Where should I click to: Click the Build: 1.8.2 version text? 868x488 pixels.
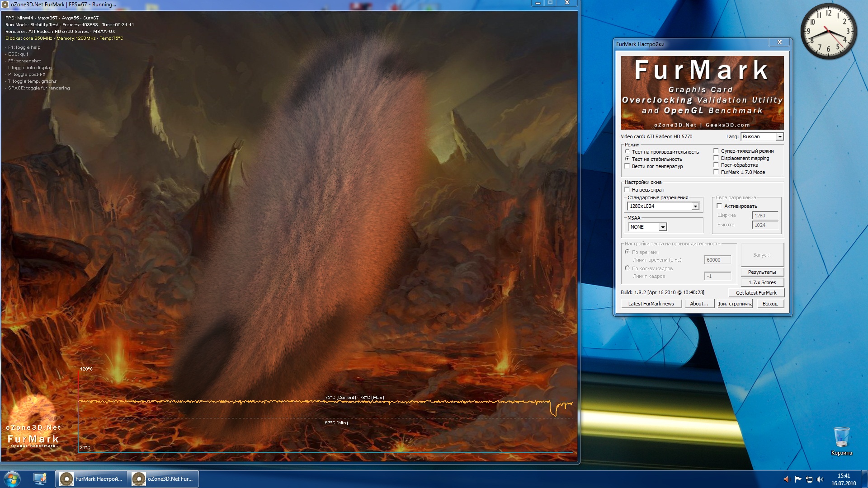[662, 292]
